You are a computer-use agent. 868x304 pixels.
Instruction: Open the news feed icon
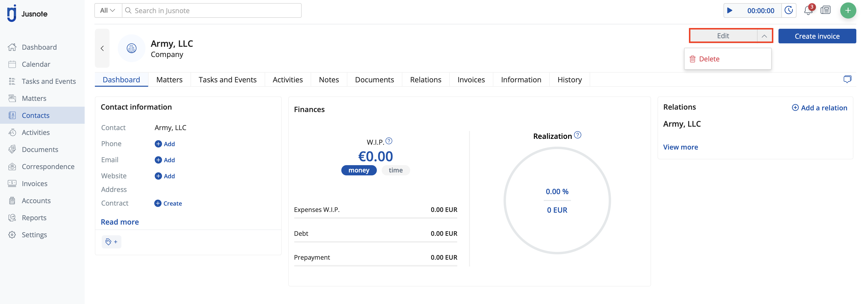point(825,10)
